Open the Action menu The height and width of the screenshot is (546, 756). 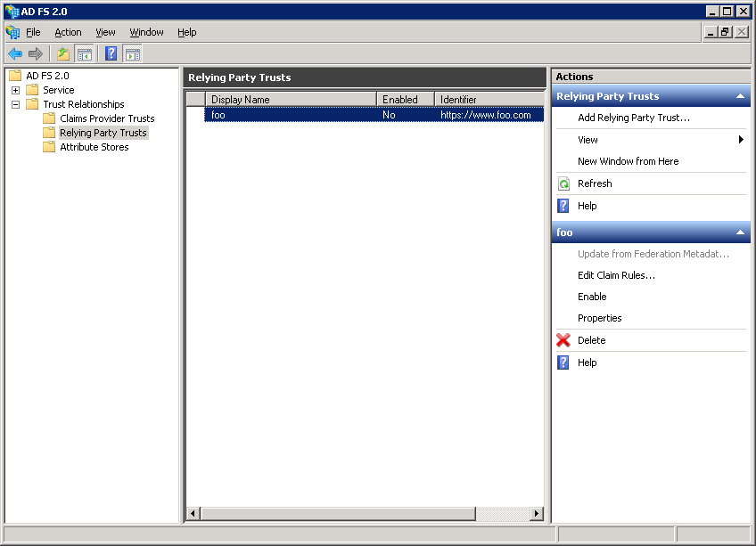[68, 32]
